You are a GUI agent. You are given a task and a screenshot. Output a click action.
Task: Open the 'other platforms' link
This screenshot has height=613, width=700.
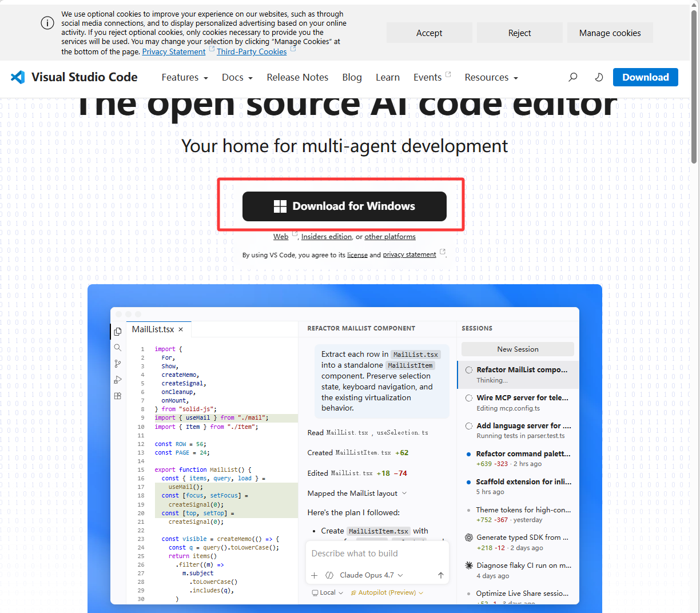click(x=390, y=237)
